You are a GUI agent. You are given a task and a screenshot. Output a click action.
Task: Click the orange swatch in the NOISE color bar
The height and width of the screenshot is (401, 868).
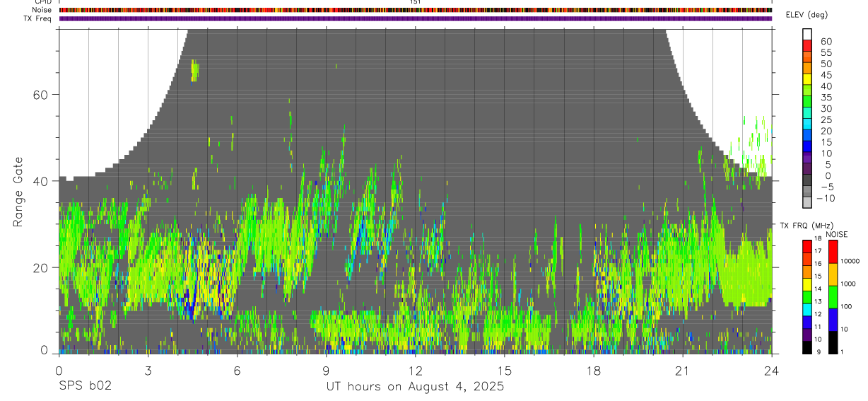833,274
